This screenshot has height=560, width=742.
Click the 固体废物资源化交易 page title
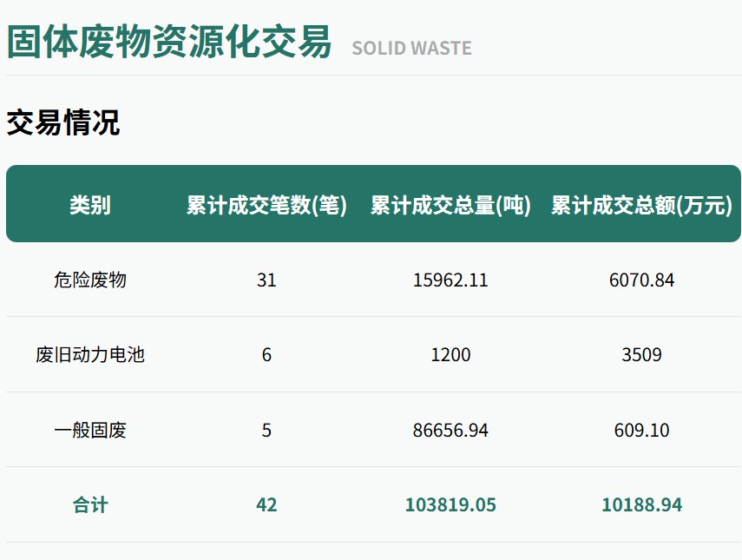[168, 42]
